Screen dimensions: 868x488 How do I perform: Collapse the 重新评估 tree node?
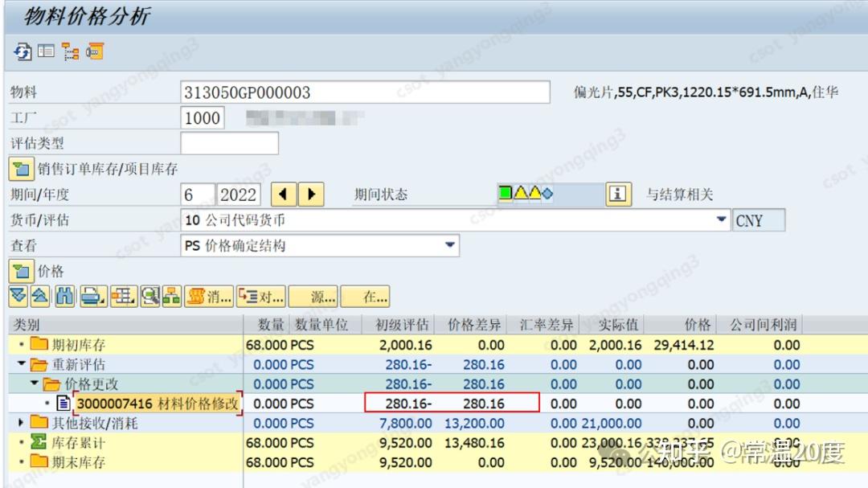pos(19,363)
